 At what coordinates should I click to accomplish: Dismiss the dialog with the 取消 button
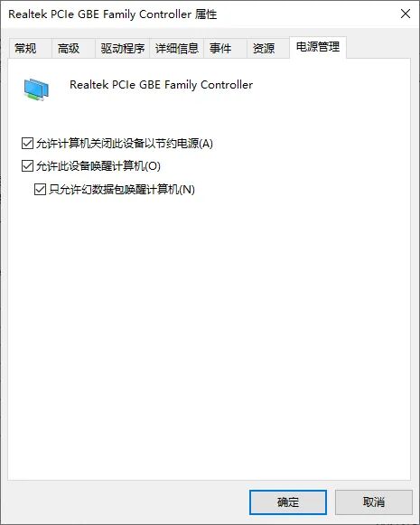[374, 502]
